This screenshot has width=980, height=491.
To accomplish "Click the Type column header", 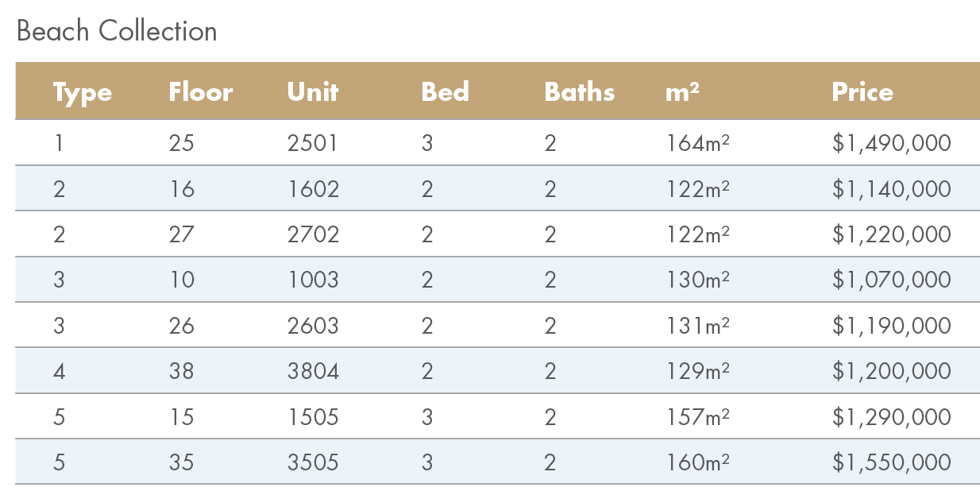I will pos(82,92).
